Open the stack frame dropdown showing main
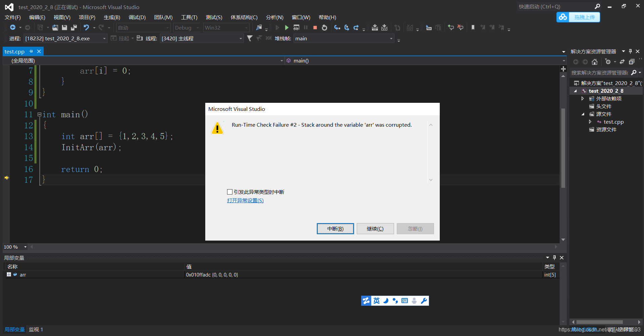644x336 pixels. (x=344, y=38)
